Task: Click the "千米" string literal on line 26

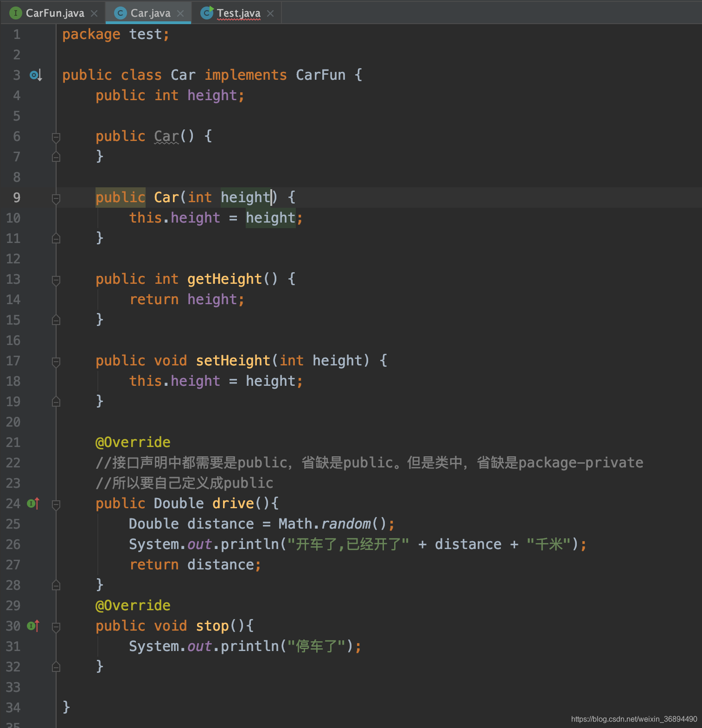Action: 549,544
